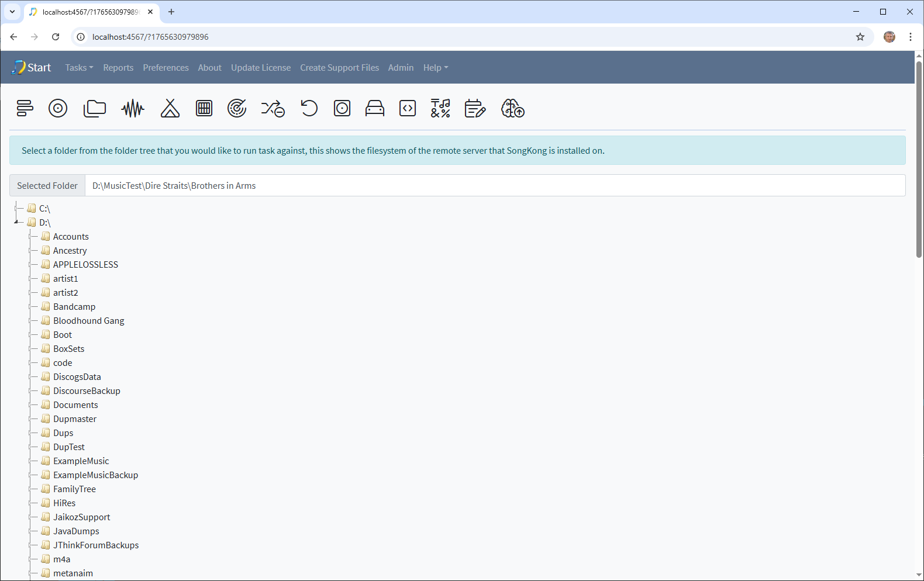The width and height of the screenshot is (924, 581).
Task: Click the audio waveform toolbar icon
Action: tap(133, 108)
